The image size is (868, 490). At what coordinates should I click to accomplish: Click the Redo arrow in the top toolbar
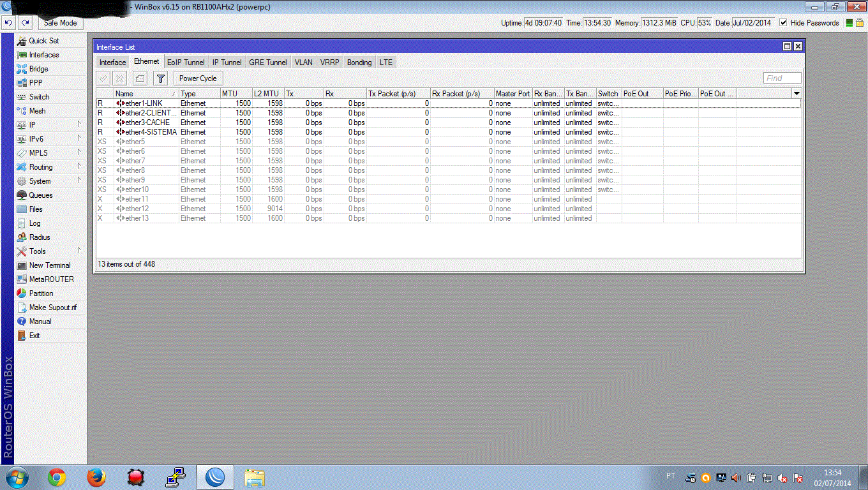25,23
